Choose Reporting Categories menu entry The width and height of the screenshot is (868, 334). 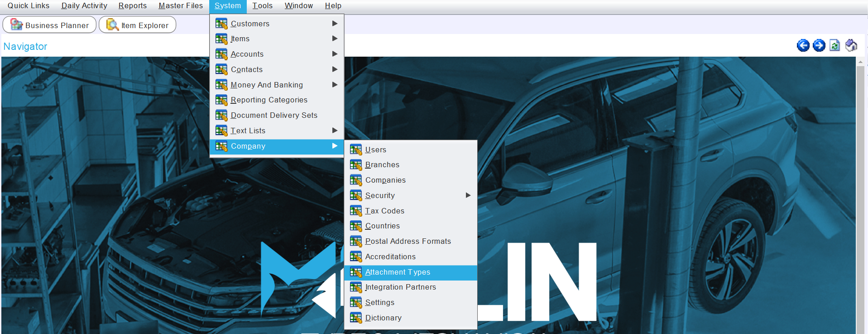pos(277,100)
